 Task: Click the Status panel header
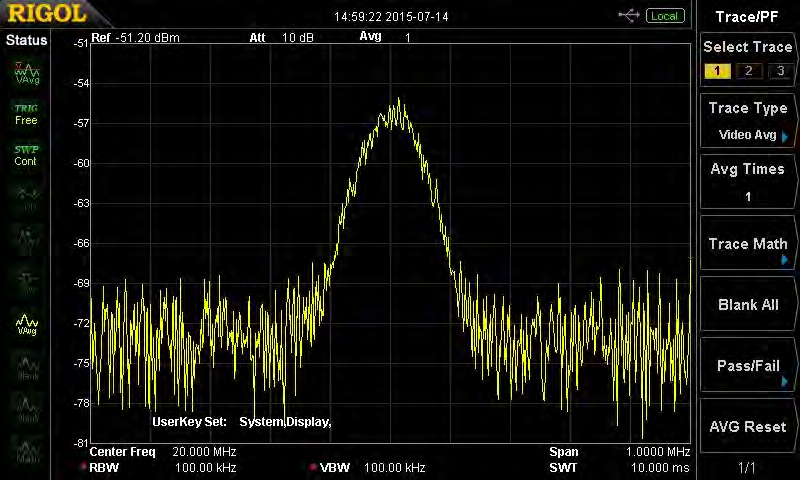(26, 40)
